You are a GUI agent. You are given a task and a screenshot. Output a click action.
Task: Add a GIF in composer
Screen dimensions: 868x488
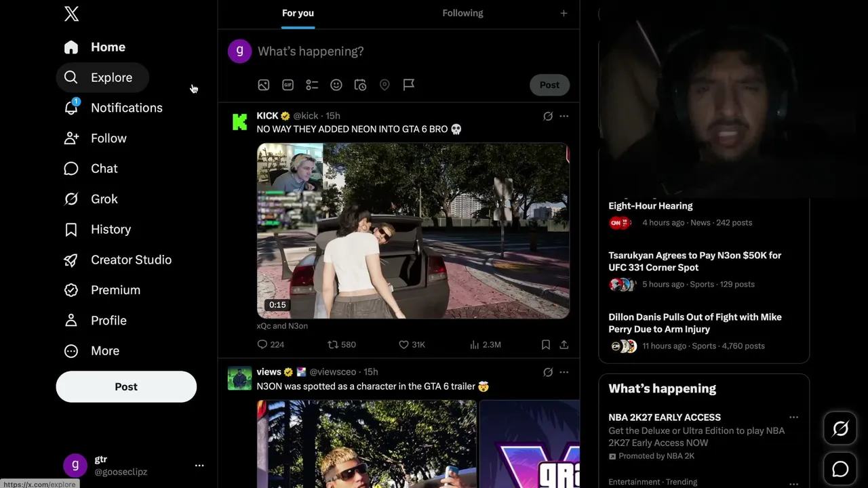pos(288,85)
